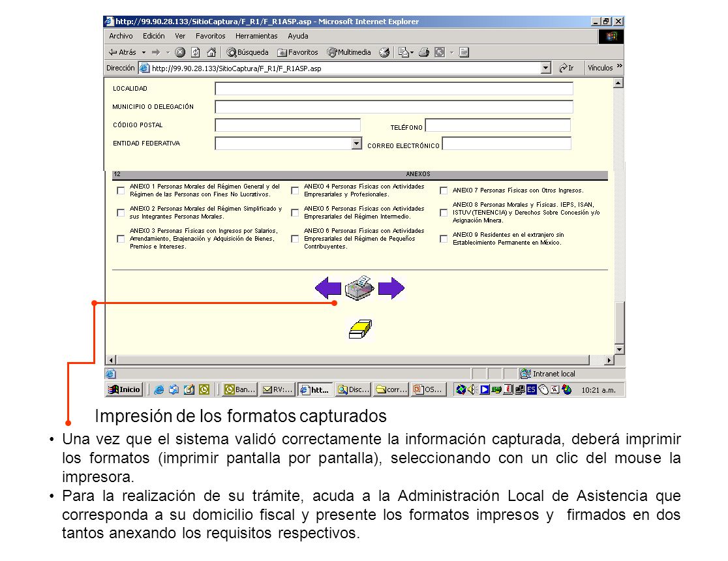Open the Forward history dropdown arrow
Screen dimensions: 728x561
168,52
